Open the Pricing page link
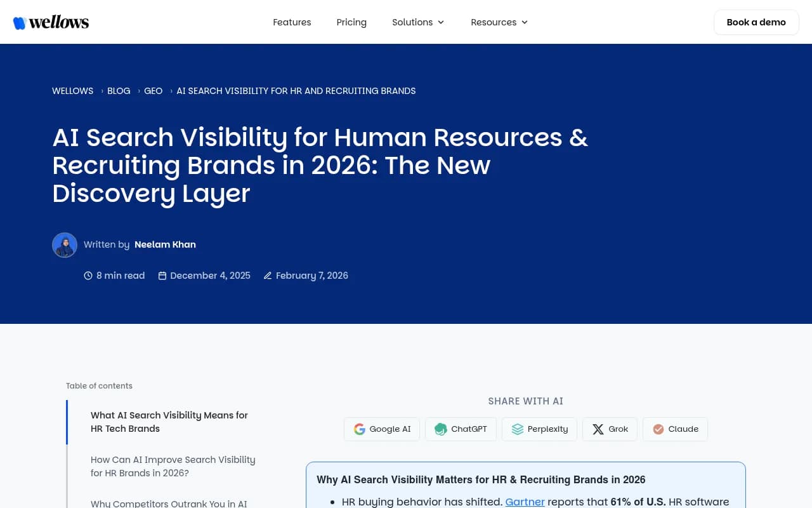Image resolution: width=812 pixels, height=508 pixels. [351, 22]
